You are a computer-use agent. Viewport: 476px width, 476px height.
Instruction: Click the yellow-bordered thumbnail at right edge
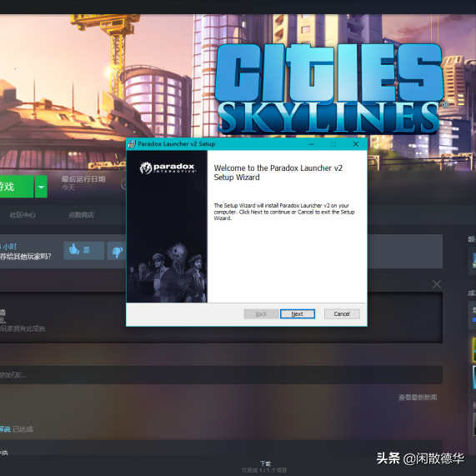[x=473, y=350]
